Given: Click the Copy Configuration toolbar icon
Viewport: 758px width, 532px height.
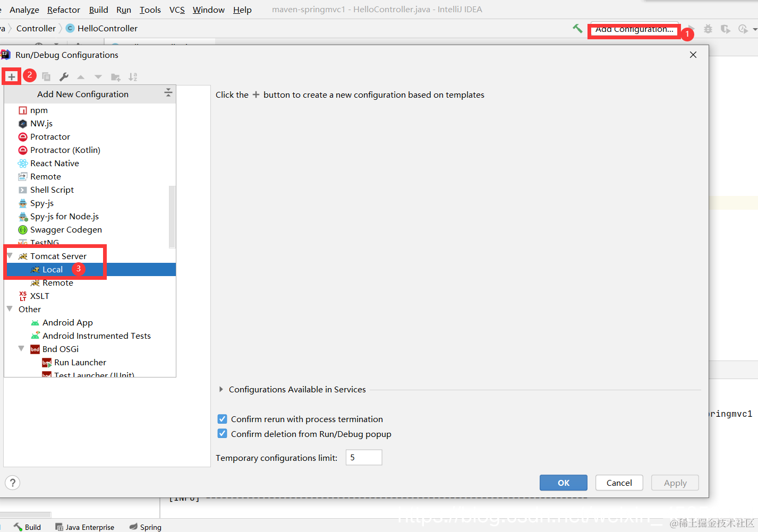Looking at the screenshot, I should 46,77.
